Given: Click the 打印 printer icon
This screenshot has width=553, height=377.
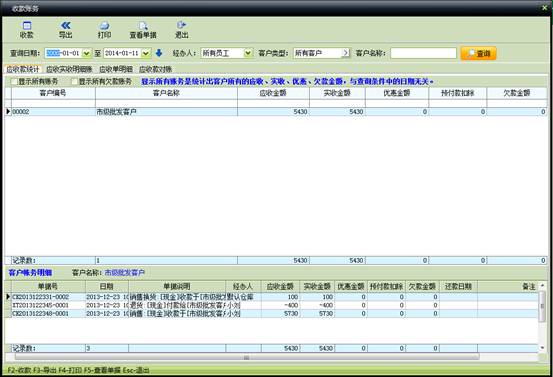Looking at the screenshot, I should tap(104, 25).
